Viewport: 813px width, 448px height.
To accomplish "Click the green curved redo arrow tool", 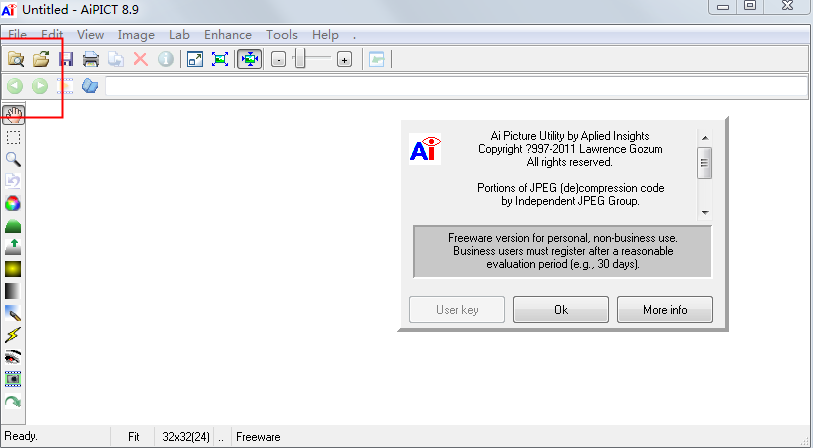I will 13,401.
